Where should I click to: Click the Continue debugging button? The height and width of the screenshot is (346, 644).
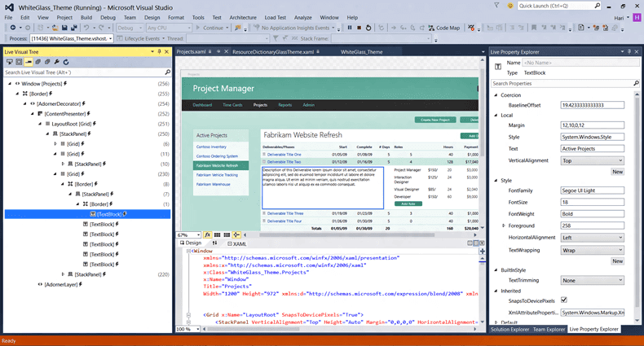coord(210,28)
